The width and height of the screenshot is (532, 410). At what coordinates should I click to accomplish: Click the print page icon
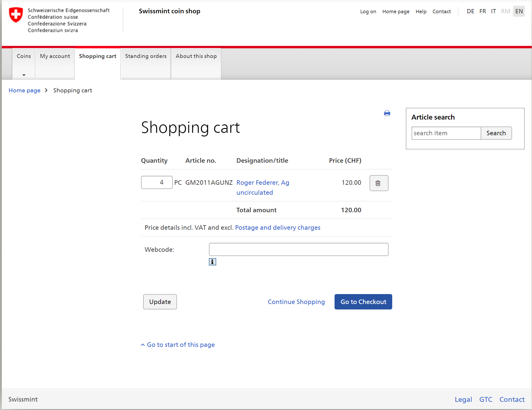click(387, 113)
